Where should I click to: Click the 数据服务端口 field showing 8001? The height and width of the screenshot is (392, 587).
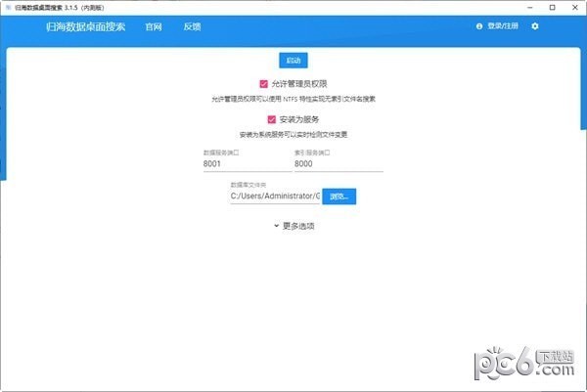[244, 164]
